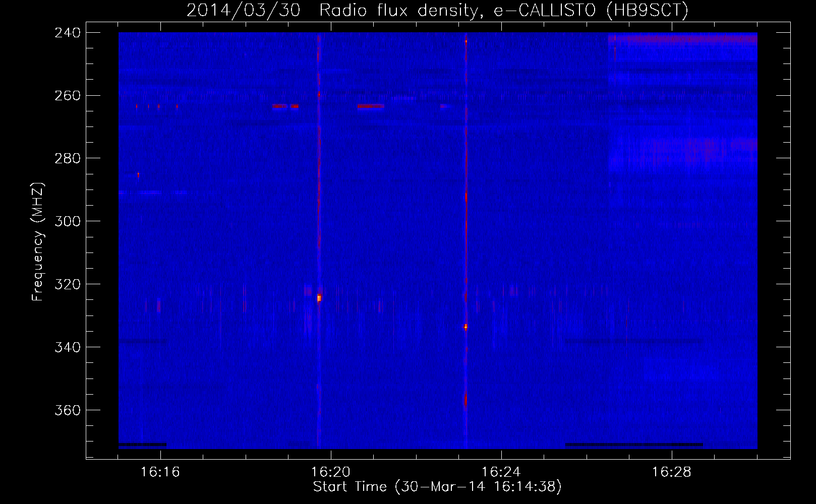
Task: Click the 16:16 time tick label
Action: click(x=160, y=472)
